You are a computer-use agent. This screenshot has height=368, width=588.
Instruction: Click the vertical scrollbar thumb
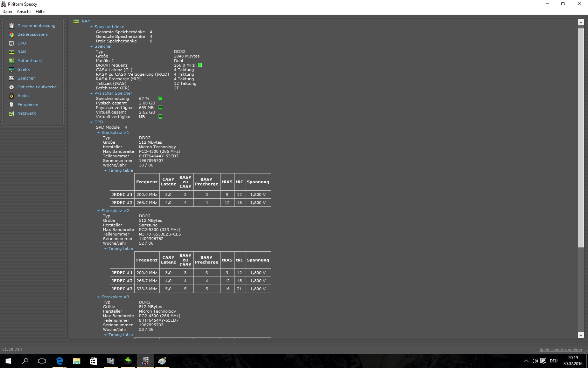581,138
